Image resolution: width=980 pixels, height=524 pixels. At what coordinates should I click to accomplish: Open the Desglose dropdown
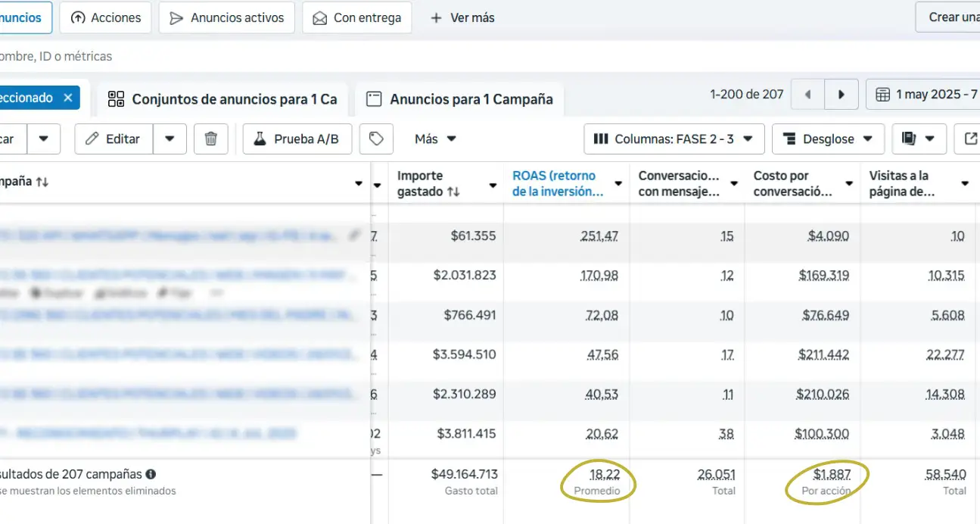click(x=828, y=139)
